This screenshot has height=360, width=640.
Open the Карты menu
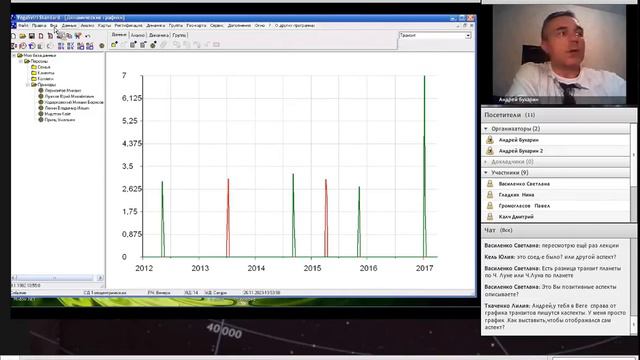pos(104,25)
